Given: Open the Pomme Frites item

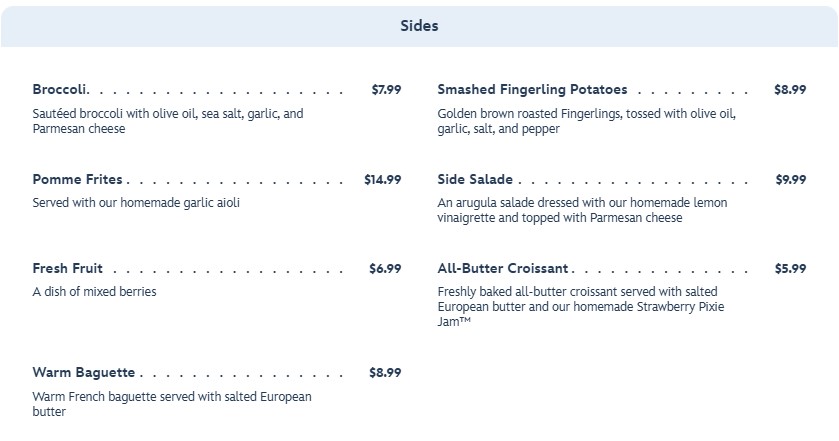Looking at the screenshot, I should click(x=77, y=180).
